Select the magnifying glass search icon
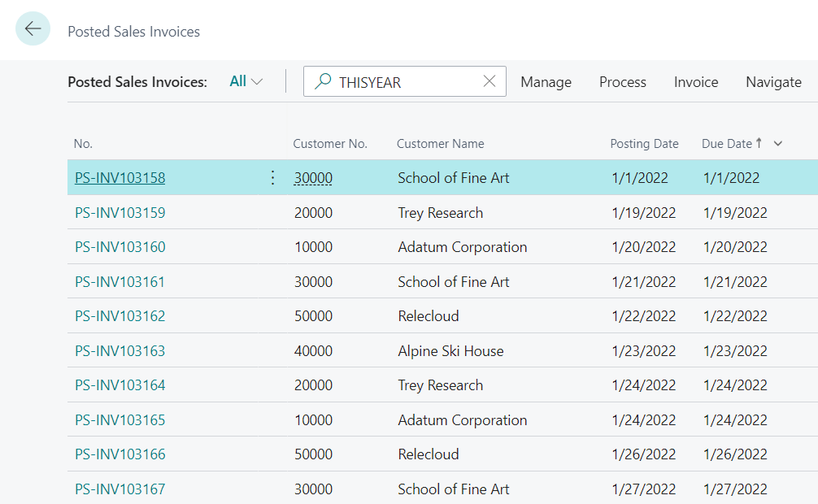Screen dimensions: 818x504 coord(322,81)
